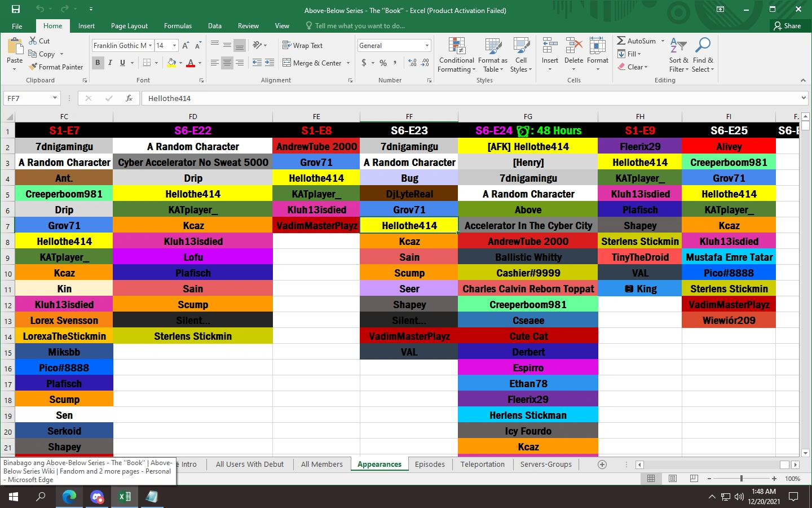Toggle Italic formatting
The image size is (812, 508).
pyautogui.click(x=110, y=63)
